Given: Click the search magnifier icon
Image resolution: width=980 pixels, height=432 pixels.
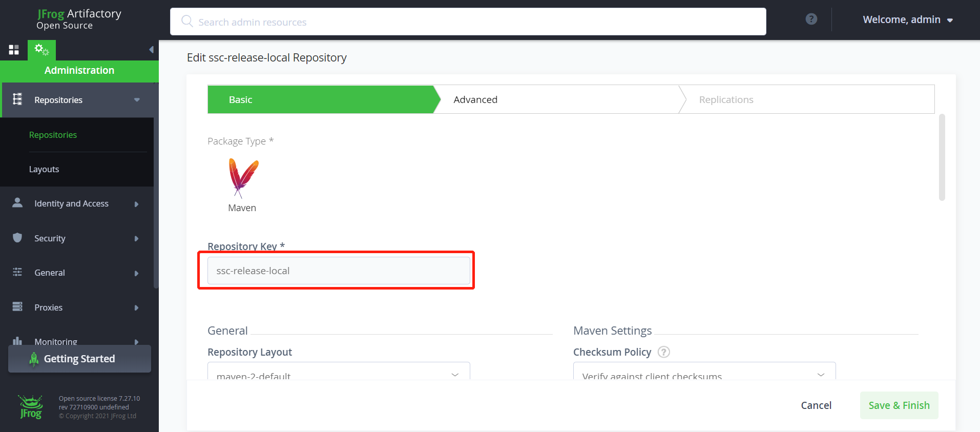Looking at the screenshot, I should pyautogui.click(x=187, y=21).
